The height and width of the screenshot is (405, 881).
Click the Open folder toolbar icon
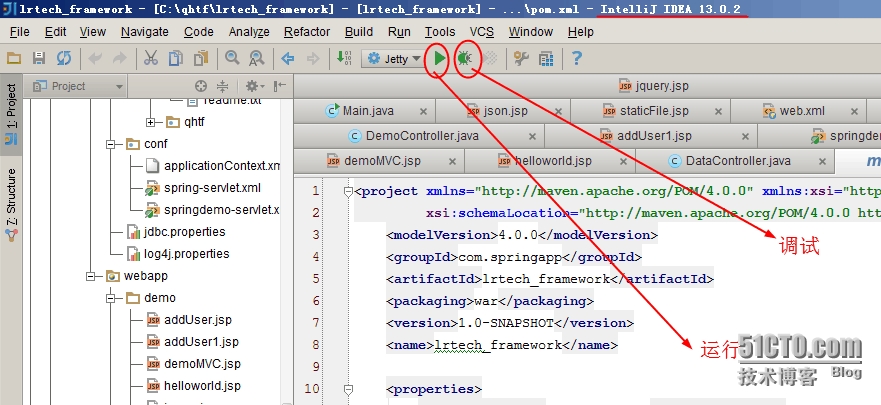tap(13, 58)
